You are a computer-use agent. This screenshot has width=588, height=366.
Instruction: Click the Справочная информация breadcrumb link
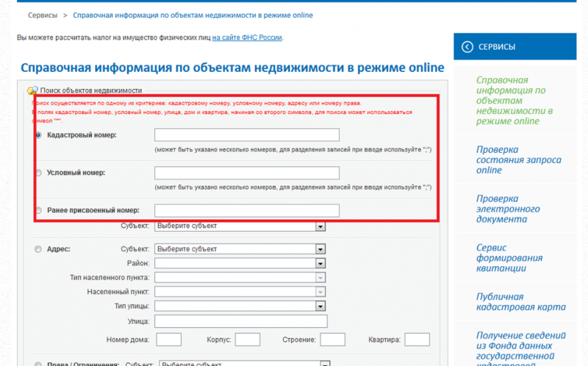coord(193,15)
